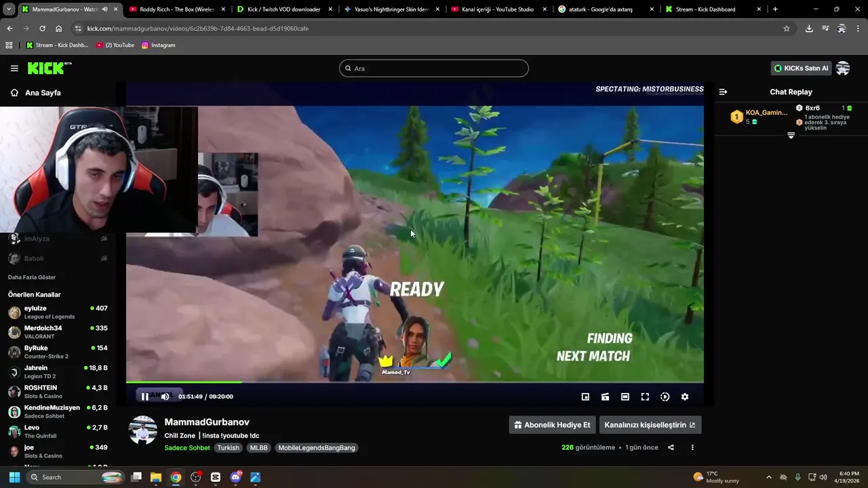Open the MammadGurbanov channel avatar
This screenshot has width=868, height=488.
tap(143, 430)
